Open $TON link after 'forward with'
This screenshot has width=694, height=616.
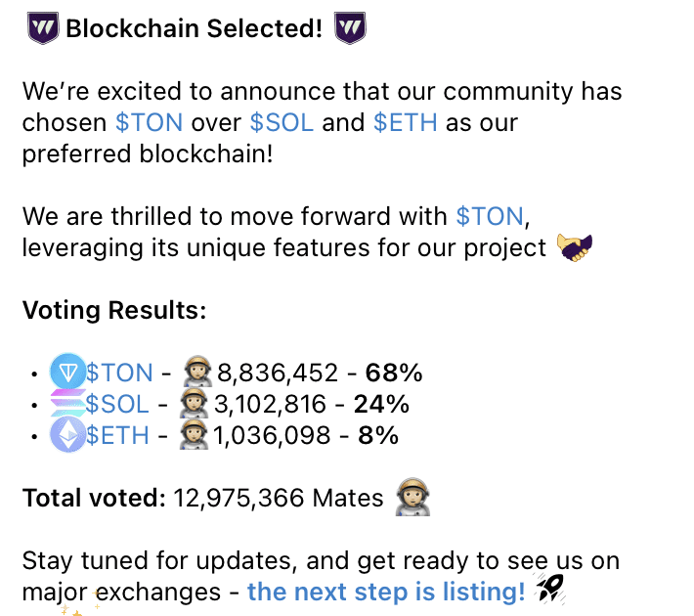tap(490, 216)
